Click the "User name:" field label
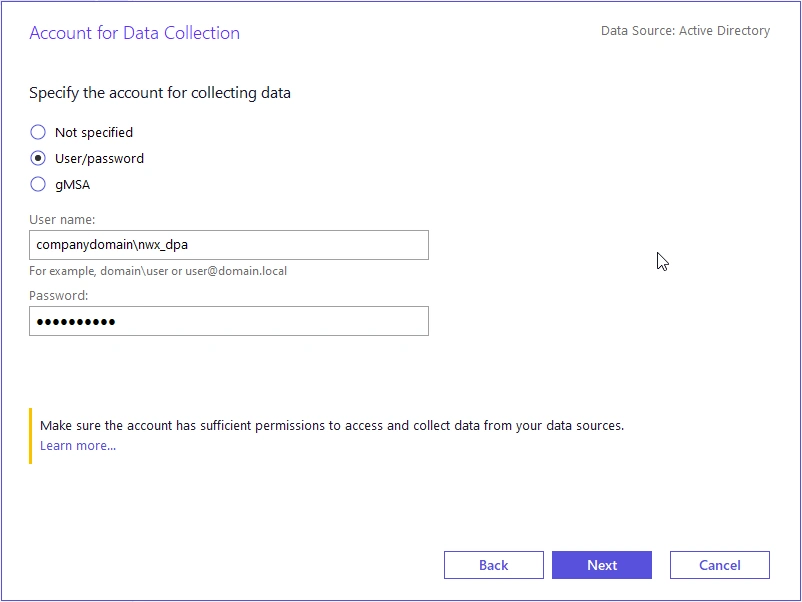Viewport: 802px width, 602px height. point(62,219)
